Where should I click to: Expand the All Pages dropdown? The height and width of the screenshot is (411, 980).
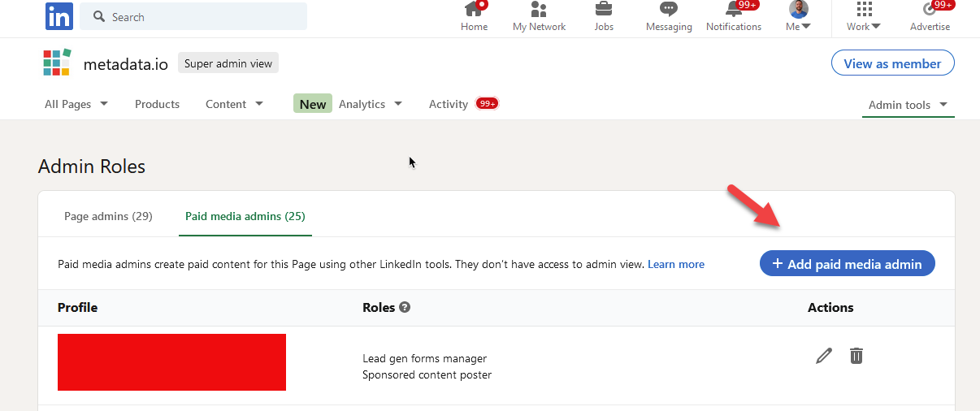tap(76, 104)
